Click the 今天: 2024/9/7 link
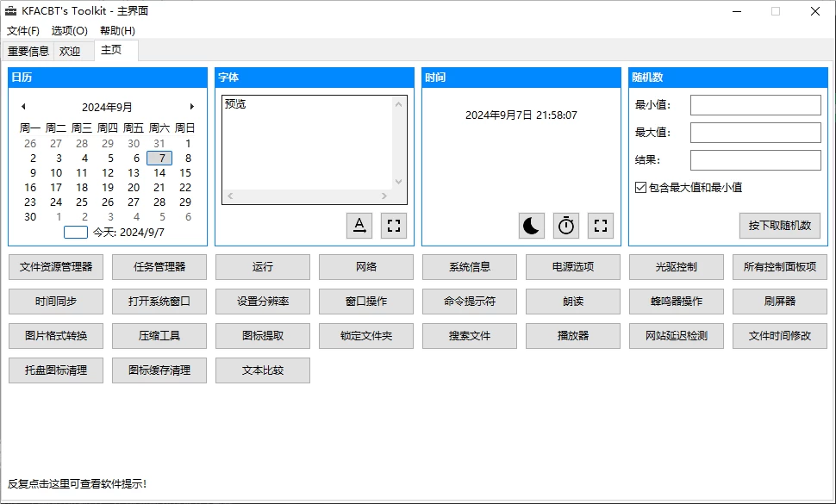836x504 pixels. point(128,232)
